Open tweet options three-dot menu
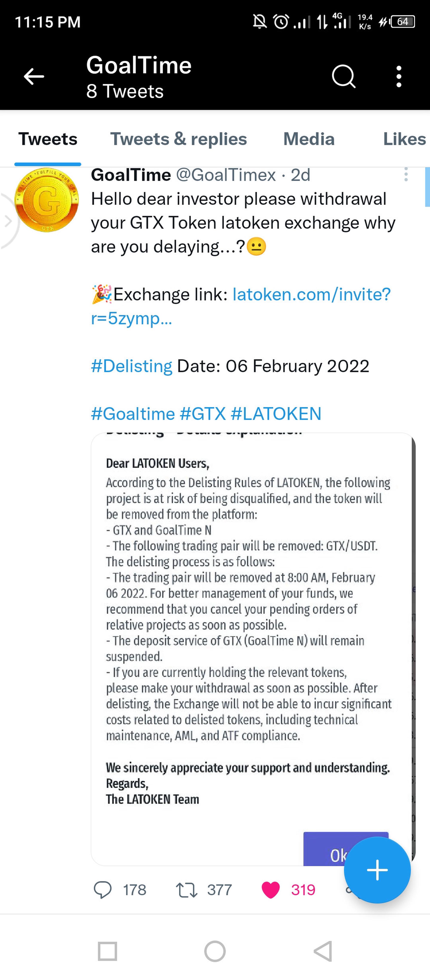The image size is (430, 980). (x=406, y=175)
